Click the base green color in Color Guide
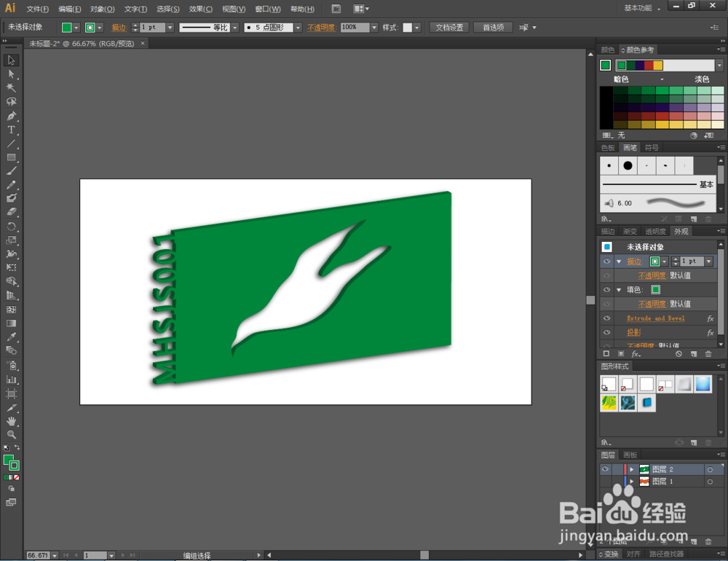Viewport: 728px width, 561px height. point(606,66)
